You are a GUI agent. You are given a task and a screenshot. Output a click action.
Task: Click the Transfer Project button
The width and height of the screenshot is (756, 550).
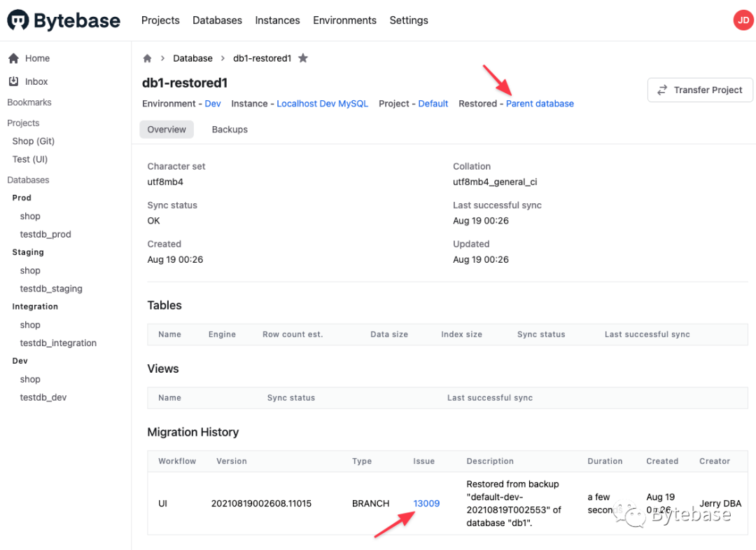pyautogui.click(x=700, y=90)
